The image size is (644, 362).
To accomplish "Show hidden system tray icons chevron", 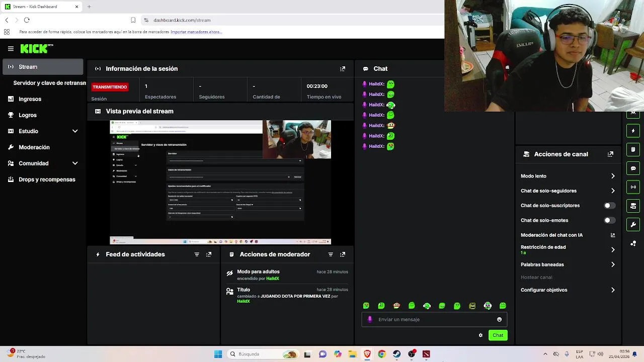I will pos(545,354).
